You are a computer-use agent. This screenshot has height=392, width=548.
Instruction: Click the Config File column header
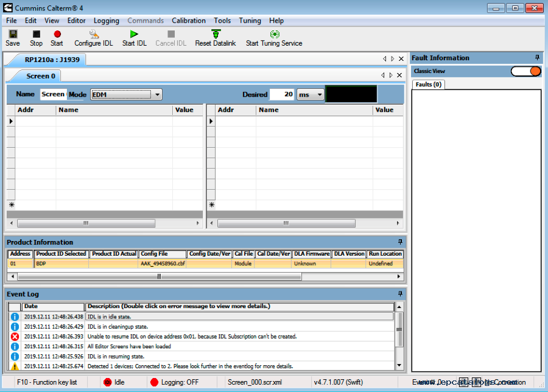pos(163,254)
